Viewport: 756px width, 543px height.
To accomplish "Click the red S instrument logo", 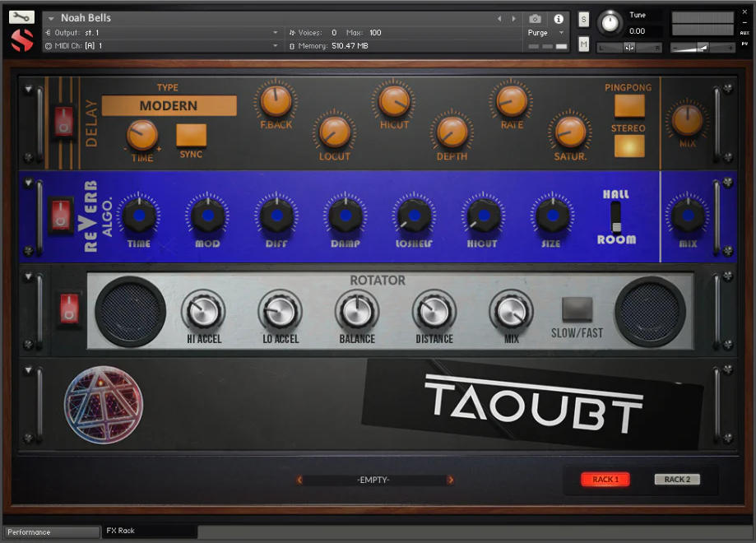I will (x=22, y=39).
